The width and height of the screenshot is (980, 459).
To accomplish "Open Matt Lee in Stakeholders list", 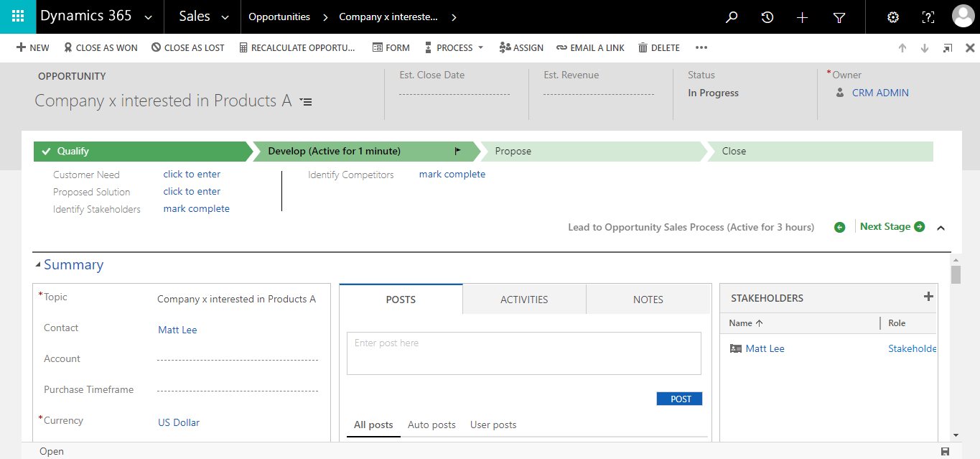I will 765,349.
